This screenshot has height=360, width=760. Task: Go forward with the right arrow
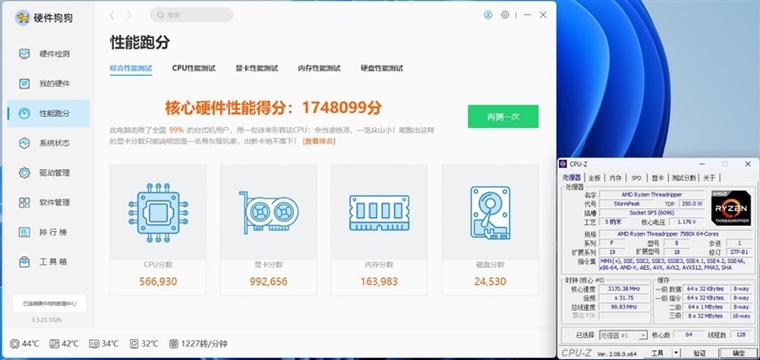click(129, 16)
